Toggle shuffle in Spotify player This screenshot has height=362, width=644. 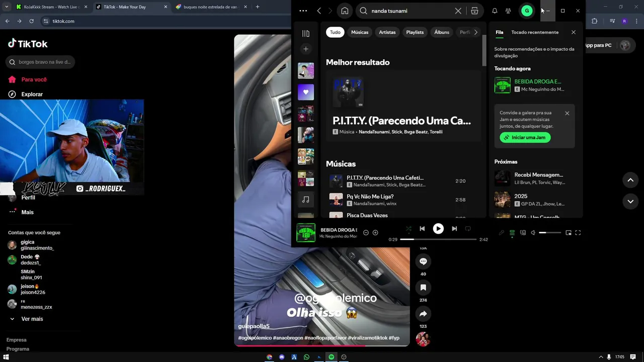[x=409, y=229]
